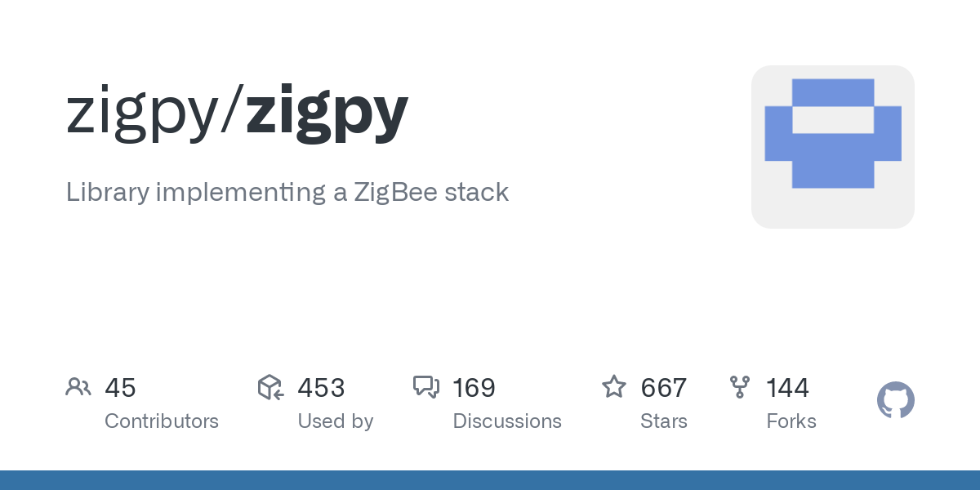The height and width of the screenshot is (490, 980).
Task: Click the 144 forks count
Action: pos(787,388)
